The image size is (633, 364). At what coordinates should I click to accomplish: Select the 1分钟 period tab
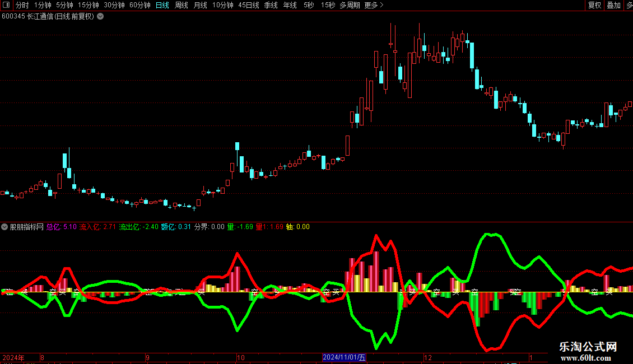click(43, 5)
